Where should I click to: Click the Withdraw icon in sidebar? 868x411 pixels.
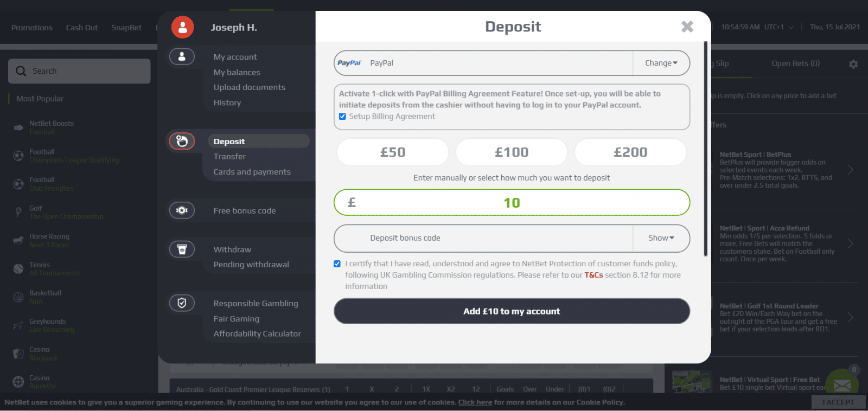[x=182, y=249]
